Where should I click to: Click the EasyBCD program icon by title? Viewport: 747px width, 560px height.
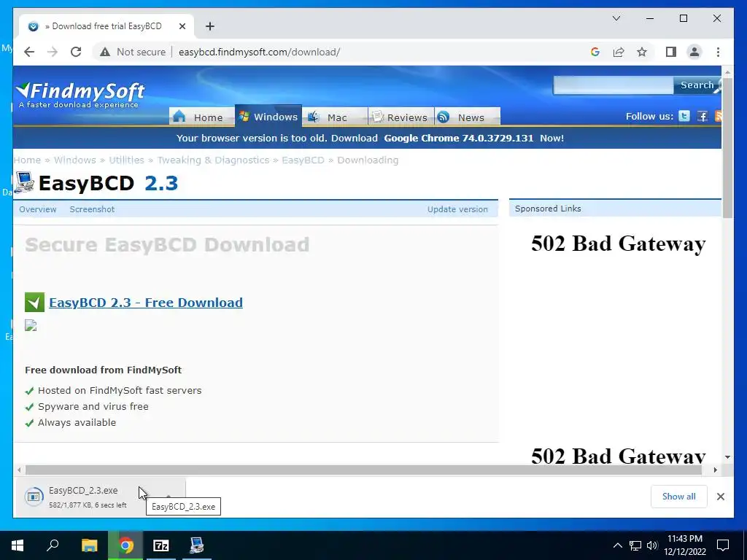pyautogui.click(x=24, y=183)
